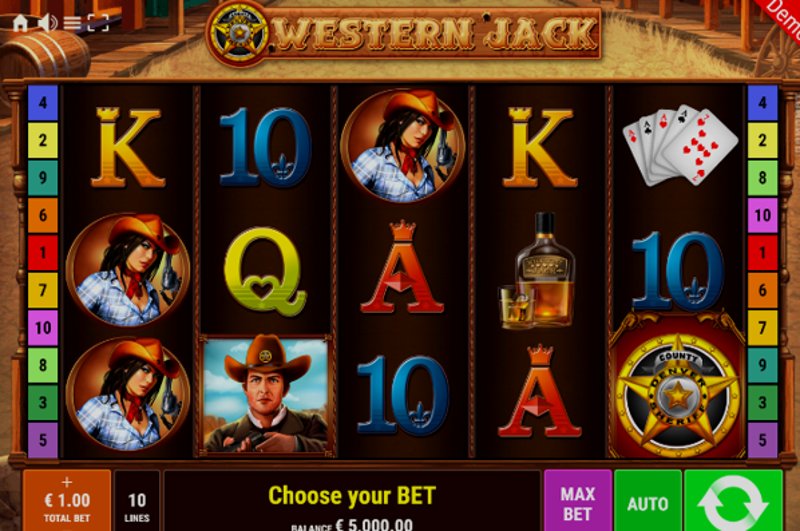Select magenta payline 10 on the right strip

coord(762,215)
